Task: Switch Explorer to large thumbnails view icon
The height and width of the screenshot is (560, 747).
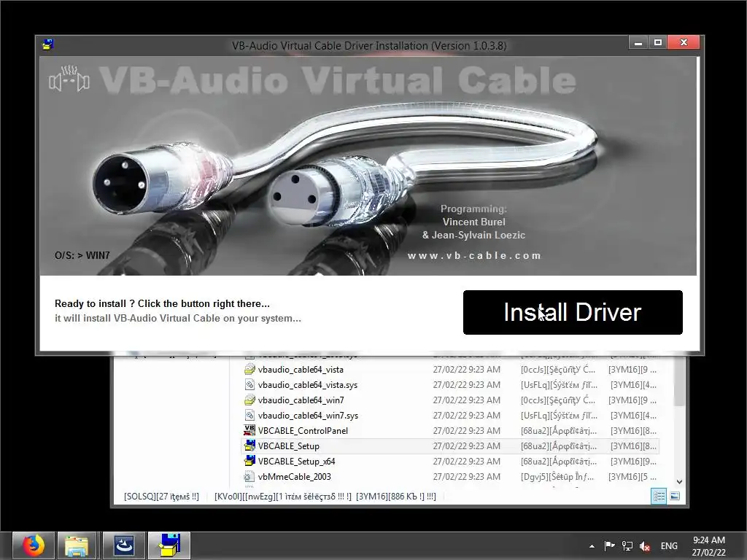Action: [675, 496]
